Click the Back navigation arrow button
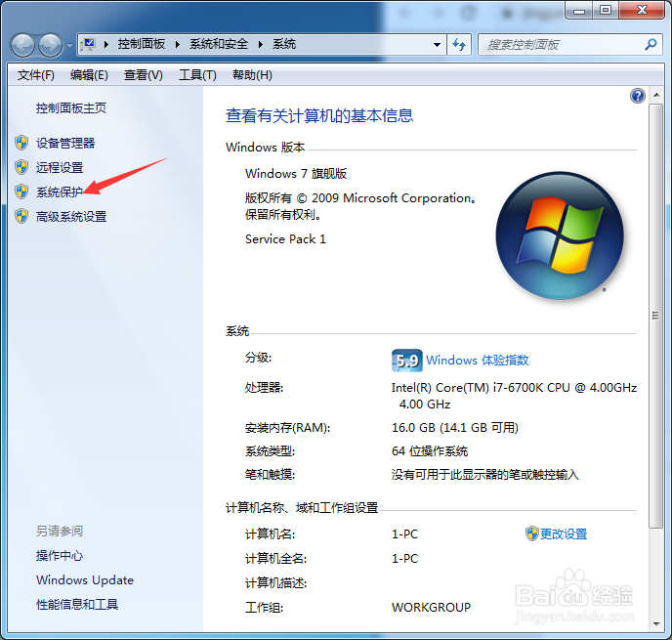This screenshot has width=672, height=640. (22, 45)
